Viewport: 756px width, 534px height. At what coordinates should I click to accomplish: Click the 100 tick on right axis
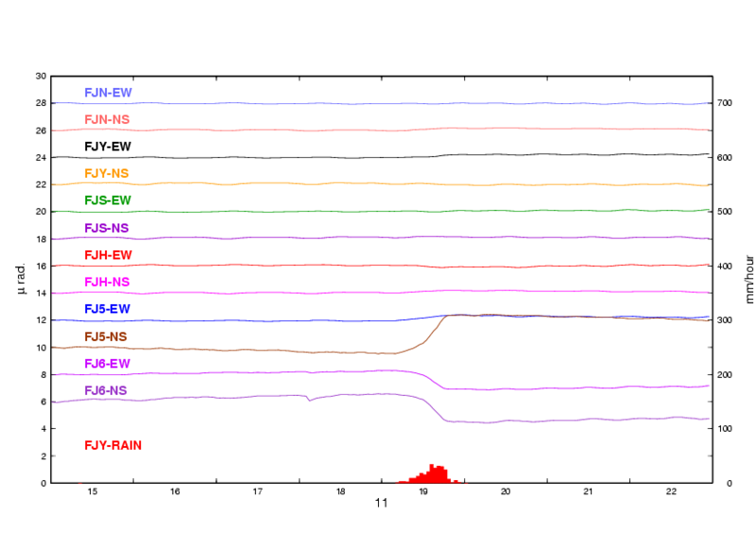(725, 429)
